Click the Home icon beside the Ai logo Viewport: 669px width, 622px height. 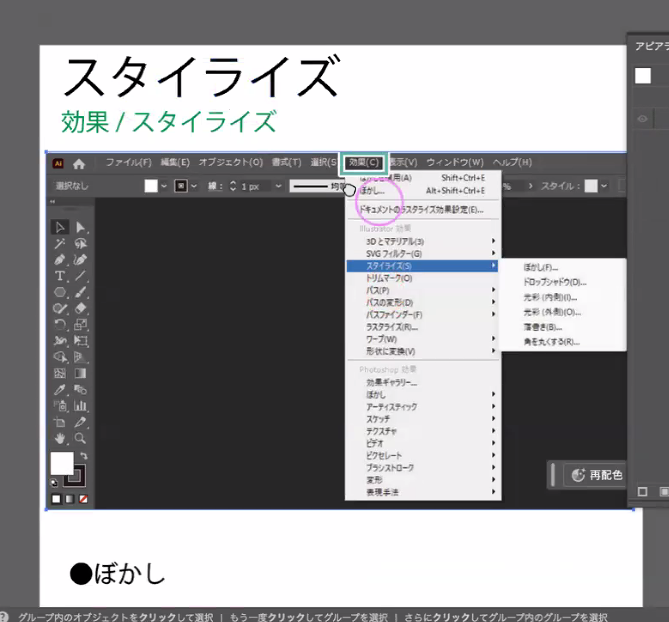79,163
